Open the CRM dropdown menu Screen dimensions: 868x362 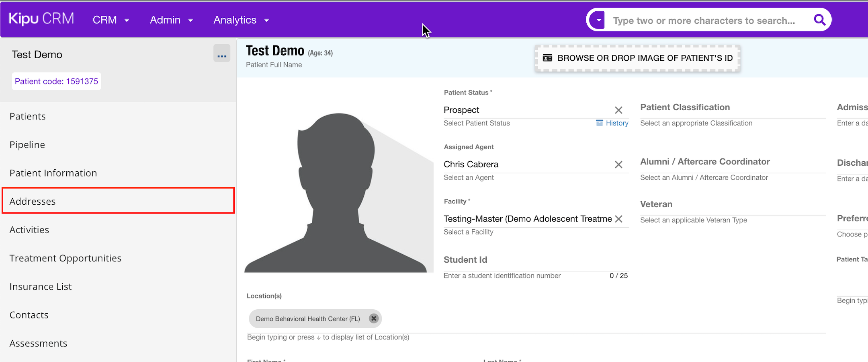tap(111, 20)
